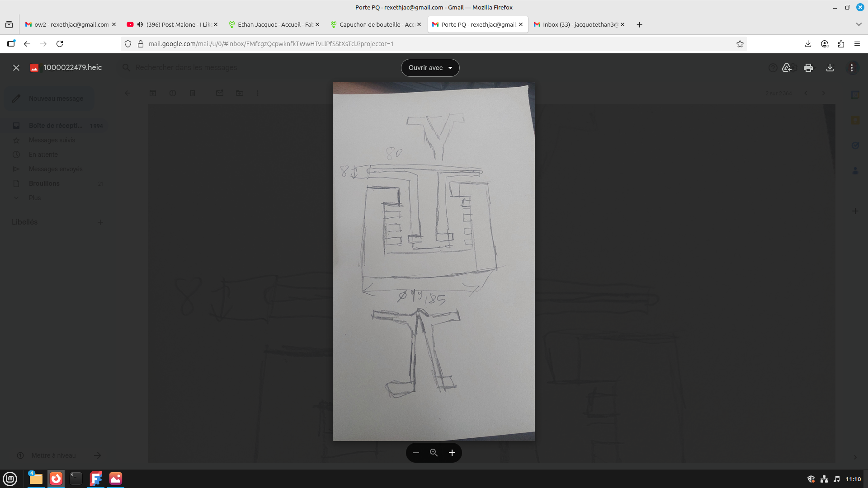Screen dimensions: 868x488
Task: Reload the current Gmail page
Action: [x=60, y=44]
